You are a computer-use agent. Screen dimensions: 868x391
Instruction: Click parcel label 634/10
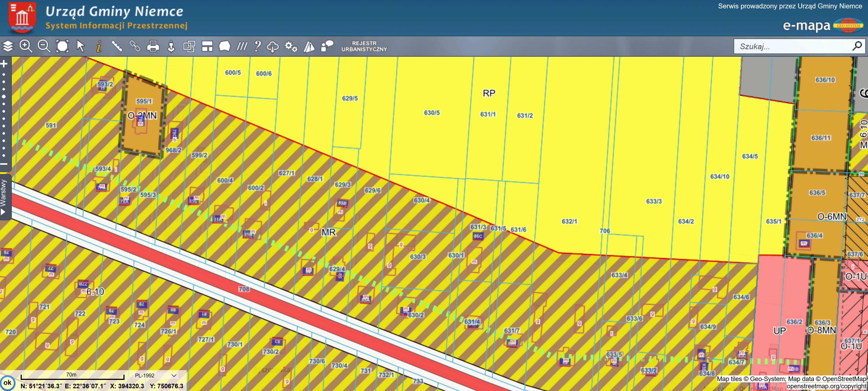click(x=719, y=177)
